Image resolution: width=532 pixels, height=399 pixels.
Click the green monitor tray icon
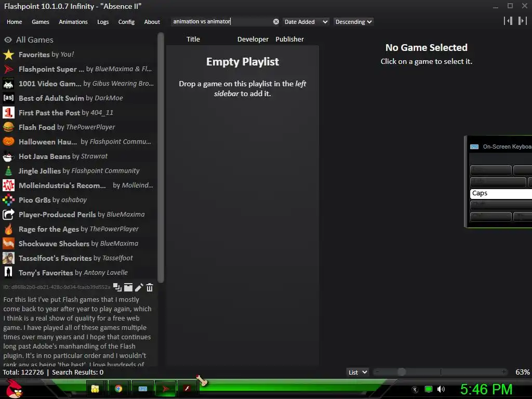point(429,389)
